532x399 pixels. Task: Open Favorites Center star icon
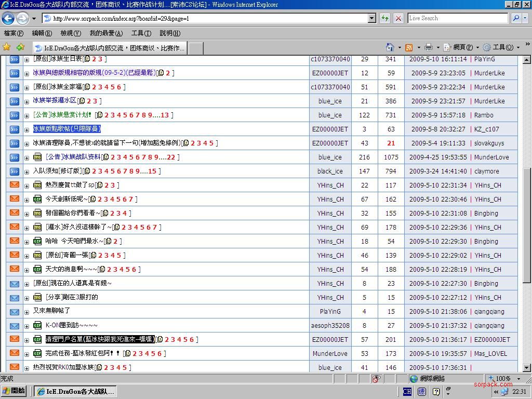(7, 47)
